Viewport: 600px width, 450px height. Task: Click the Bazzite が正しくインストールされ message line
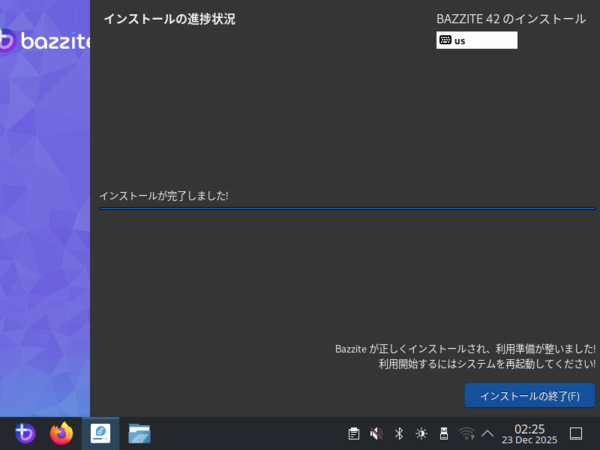tap(465, 349)
